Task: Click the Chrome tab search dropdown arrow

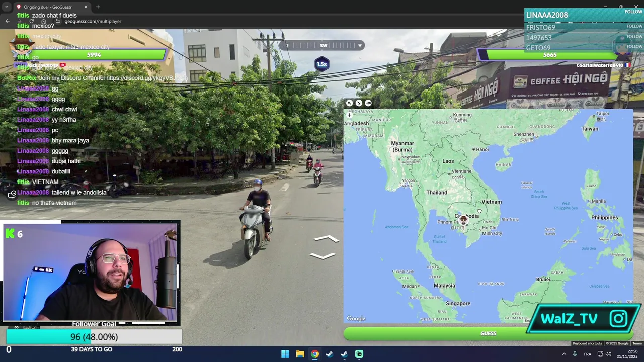Action: [x=7, y=7]
